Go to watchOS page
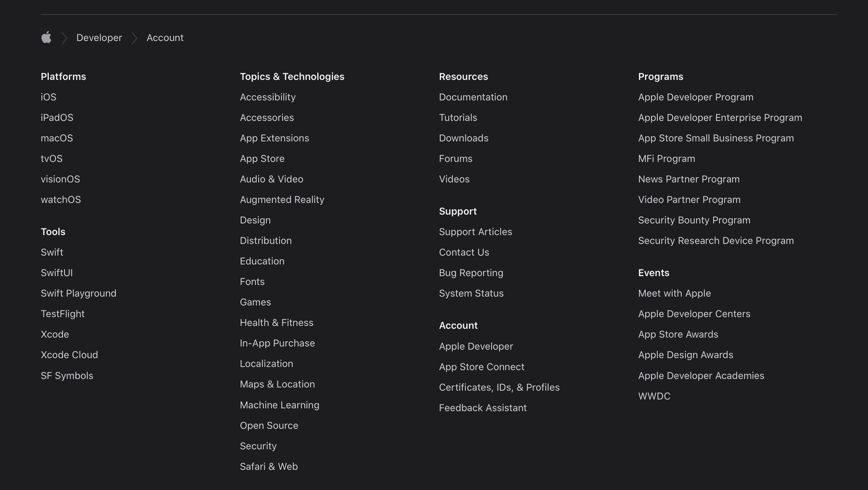The width and height of the screenshot is (868, 490). pos(61,199)
